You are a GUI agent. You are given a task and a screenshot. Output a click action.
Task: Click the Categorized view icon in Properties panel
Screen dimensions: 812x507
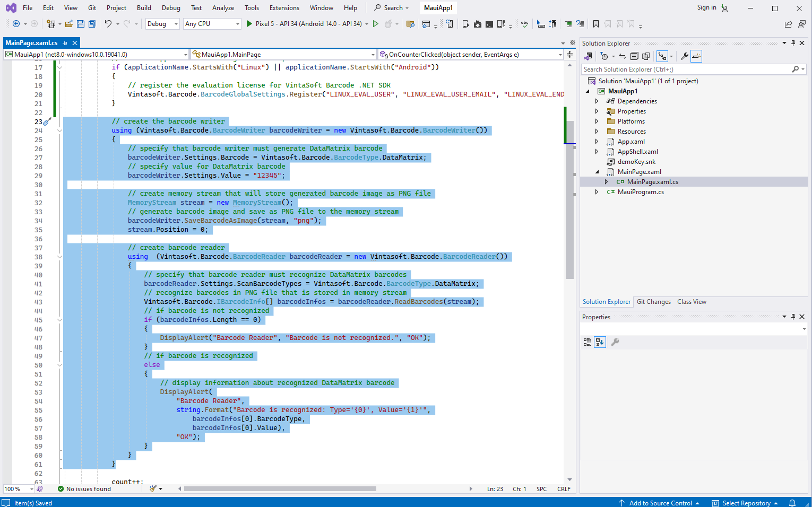coord(588,342)
